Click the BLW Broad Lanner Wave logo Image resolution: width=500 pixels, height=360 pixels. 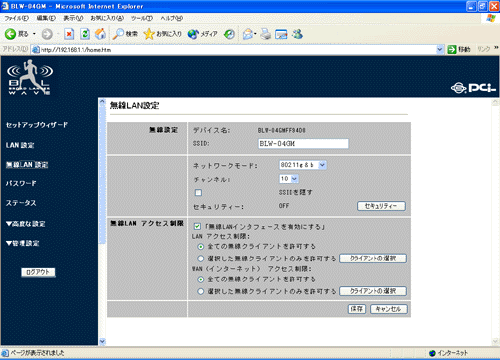click(x=29, y=77)
